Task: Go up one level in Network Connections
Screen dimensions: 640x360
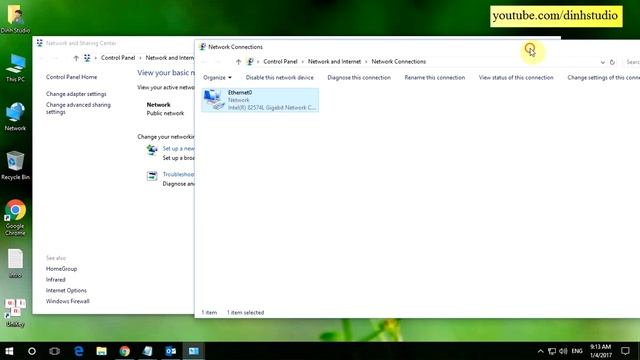Action: (238, 62)
